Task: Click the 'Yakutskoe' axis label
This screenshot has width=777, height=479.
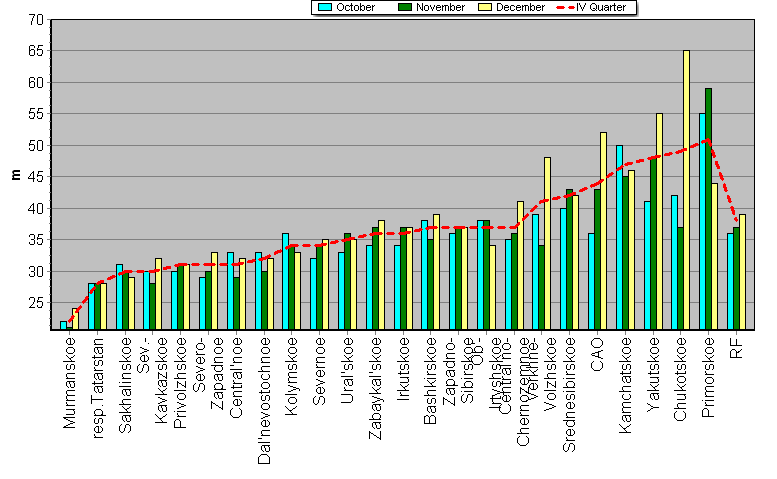Action: coord(653,374)
